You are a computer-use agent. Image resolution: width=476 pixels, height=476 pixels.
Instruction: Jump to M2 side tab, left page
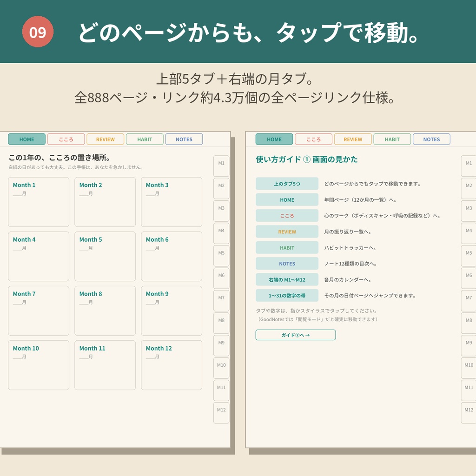[221, 189]
